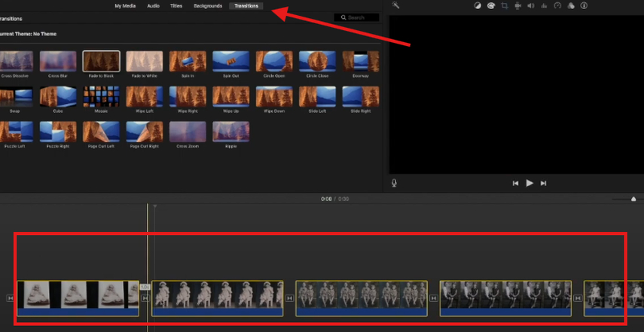The height and width of the screenshot is (332, 644).
Task: Choose the Cross Blur transition
Action: pos(58,62)
